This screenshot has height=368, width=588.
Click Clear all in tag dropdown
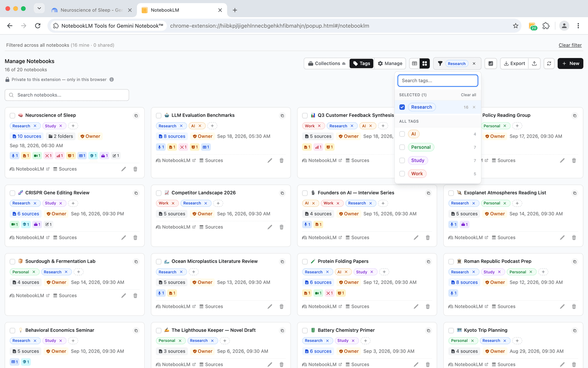[468, 95]
